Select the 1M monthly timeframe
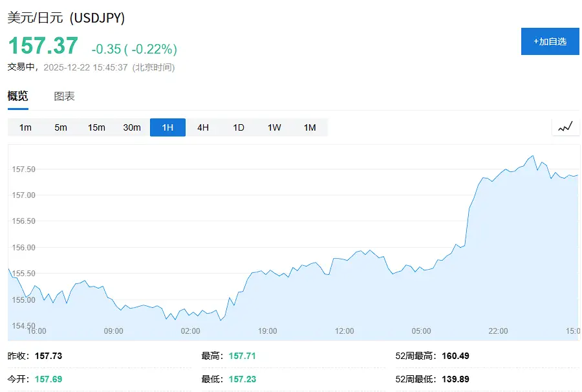Screen dimensions: 582x392 click(310, 127)
